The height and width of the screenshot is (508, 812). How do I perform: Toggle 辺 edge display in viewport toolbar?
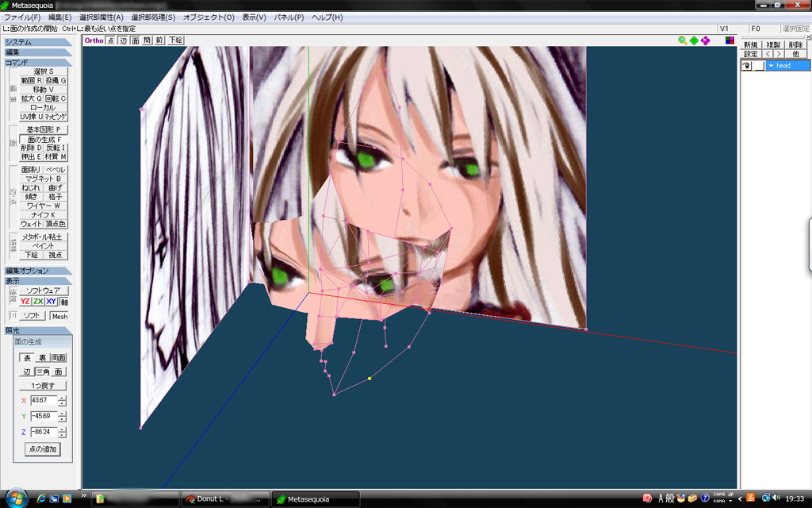point(123,40)
